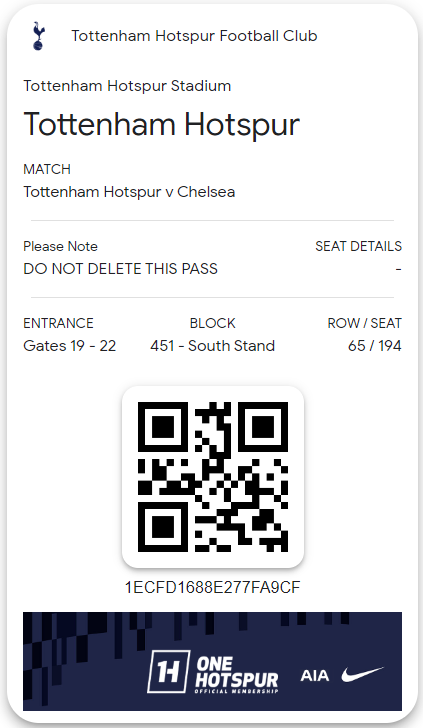Click the 65 / 194 row and seat value

[375, 346]
